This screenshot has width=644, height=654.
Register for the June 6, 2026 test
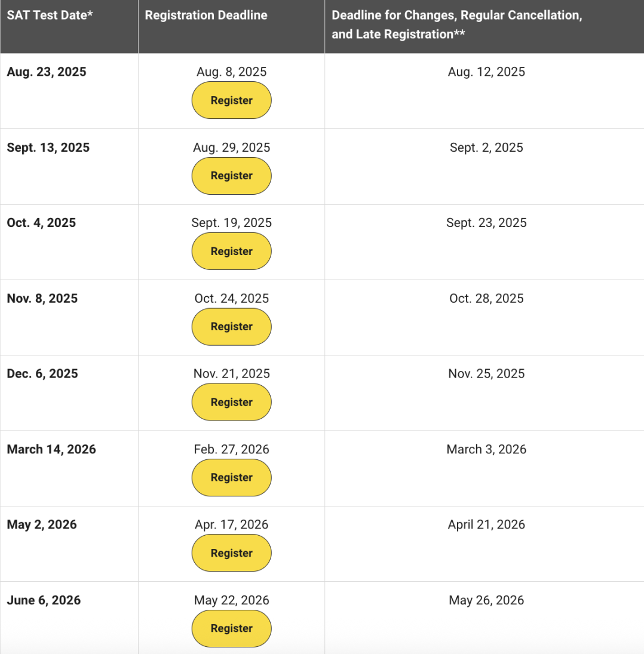click(x=231, y=628)
